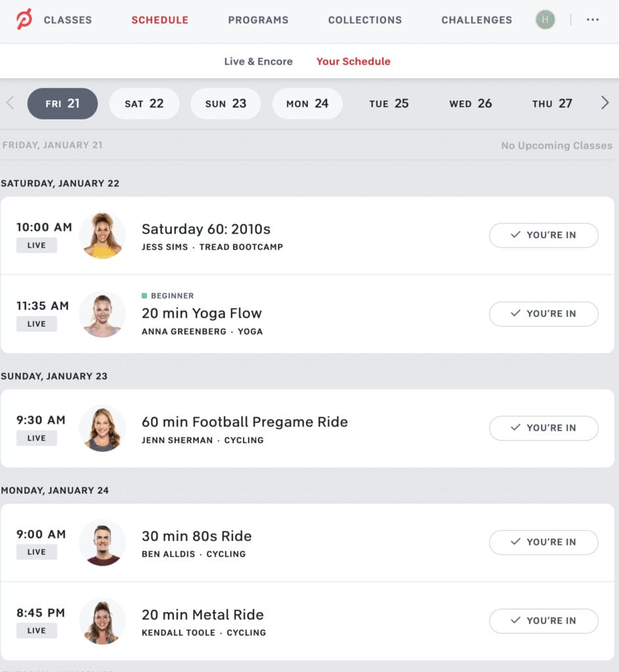Select the FRI 21 date pill

(62, 104)
